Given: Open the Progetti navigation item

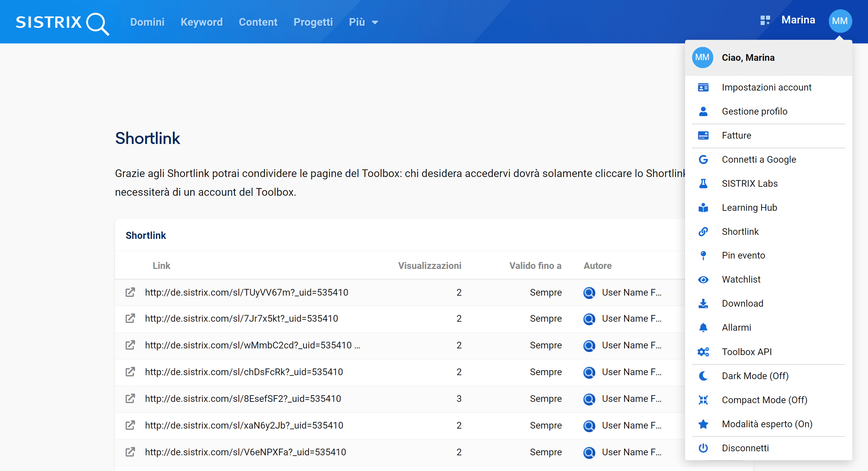Looking at the screenshot, I should pyautogui.click(x=313, y=22).
